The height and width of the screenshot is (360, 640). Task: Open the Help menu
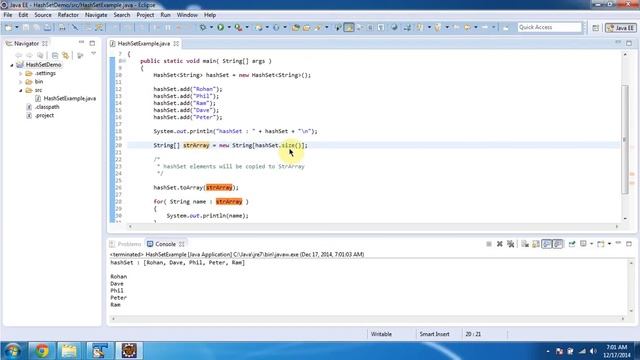(x=210, y=15)
